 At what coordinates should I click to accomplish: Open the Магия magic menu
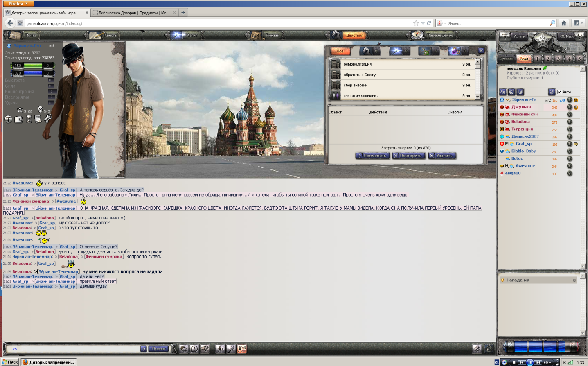point(185,35)
